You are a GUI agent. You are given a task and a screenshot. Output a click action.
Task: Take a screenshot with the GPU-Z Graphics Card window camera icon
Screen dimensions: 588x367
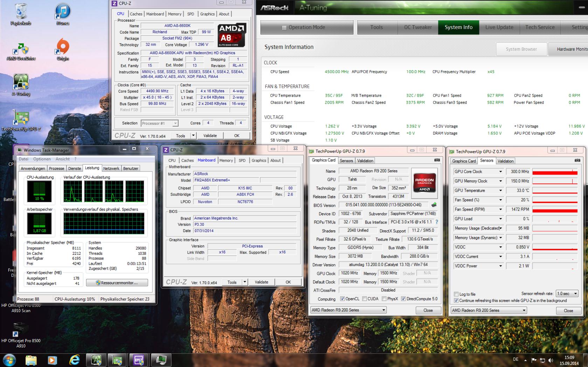437,160
